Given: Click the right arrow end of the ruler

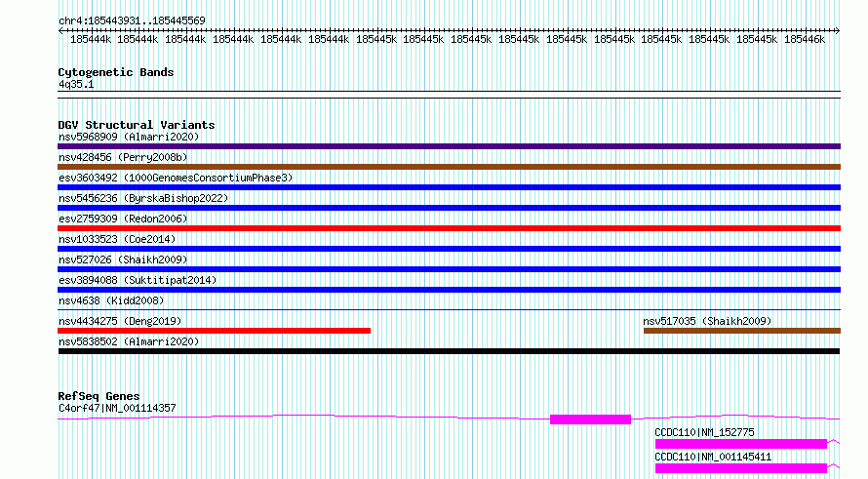Looking at the screenshot, I should coord(838,31).
